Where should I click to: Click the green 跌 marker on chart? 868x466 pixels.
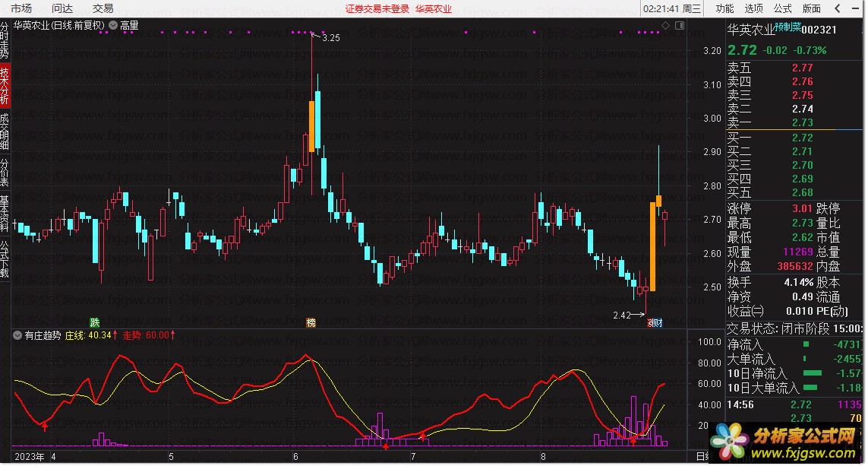tap(95, 322)
